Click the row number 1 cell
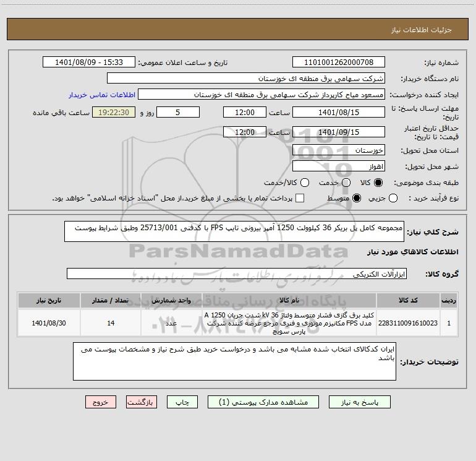The image size is (476, 461). 449,323
